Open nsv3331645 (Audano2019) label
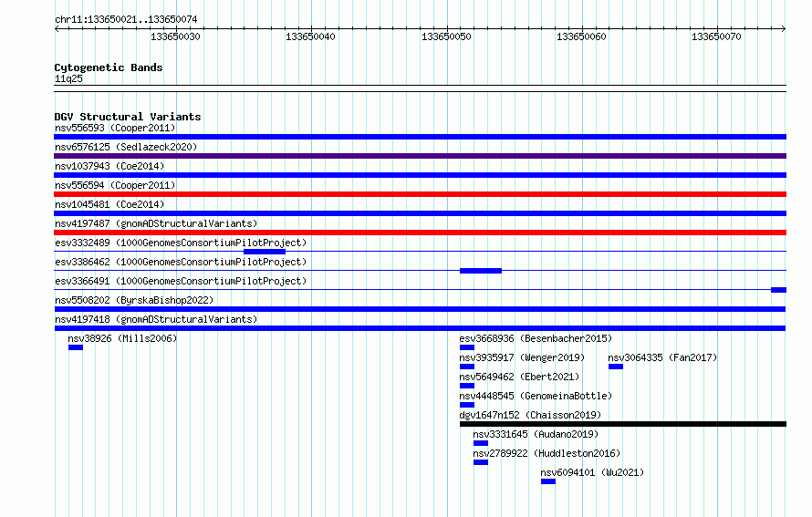The width and height of the screenshot is (812, 517). 536,434
